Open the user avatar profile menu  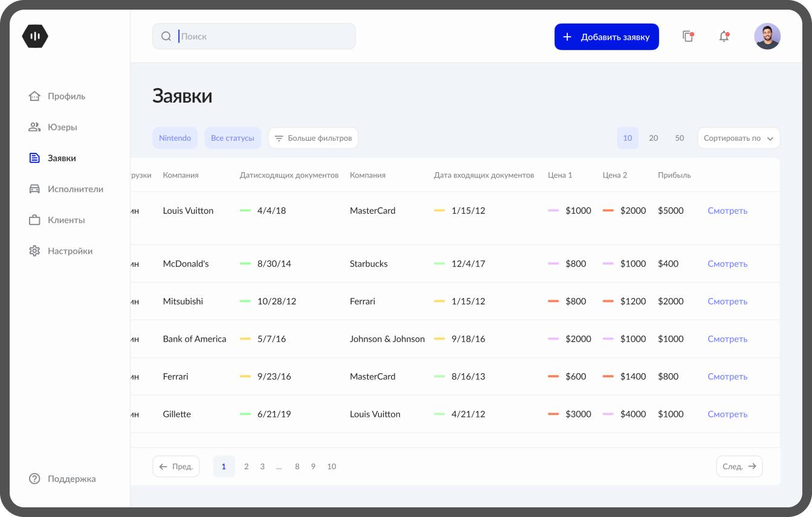(767, 36)
